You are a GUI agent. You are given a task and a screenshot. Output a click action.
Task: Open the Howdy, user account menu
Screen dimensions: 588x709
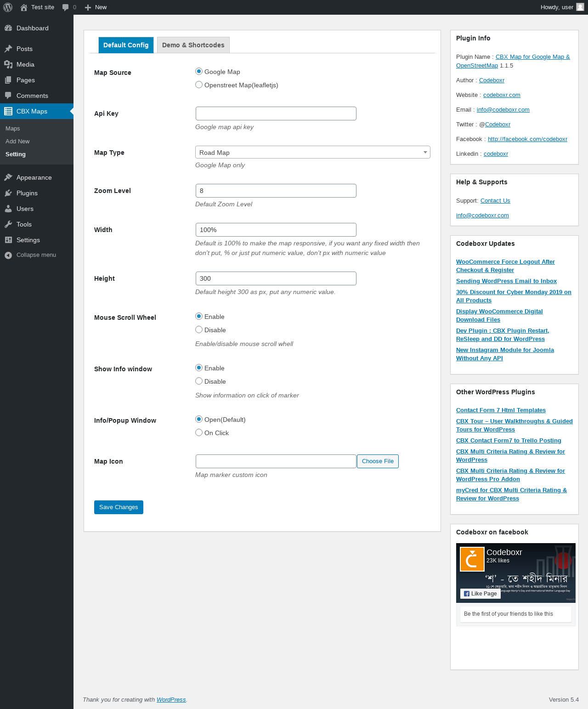562,7
